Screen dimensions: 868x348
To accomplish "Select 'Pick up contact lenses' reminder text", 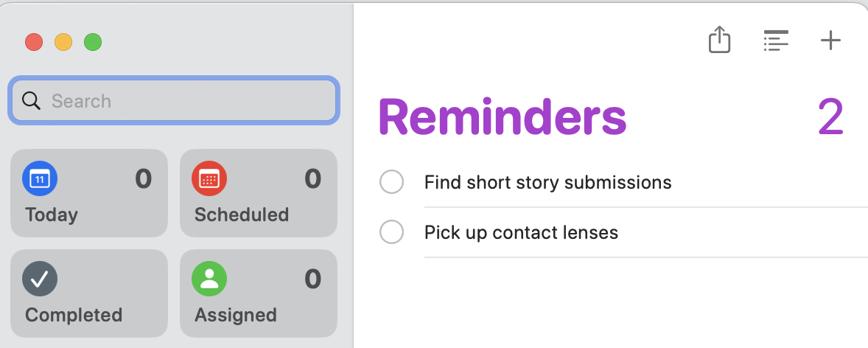I will click(521, 233).
